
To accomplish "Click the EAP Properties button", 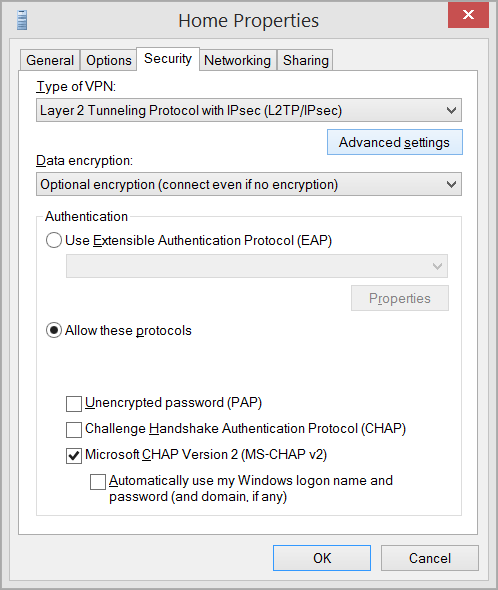I will click(x=400, y=298).
